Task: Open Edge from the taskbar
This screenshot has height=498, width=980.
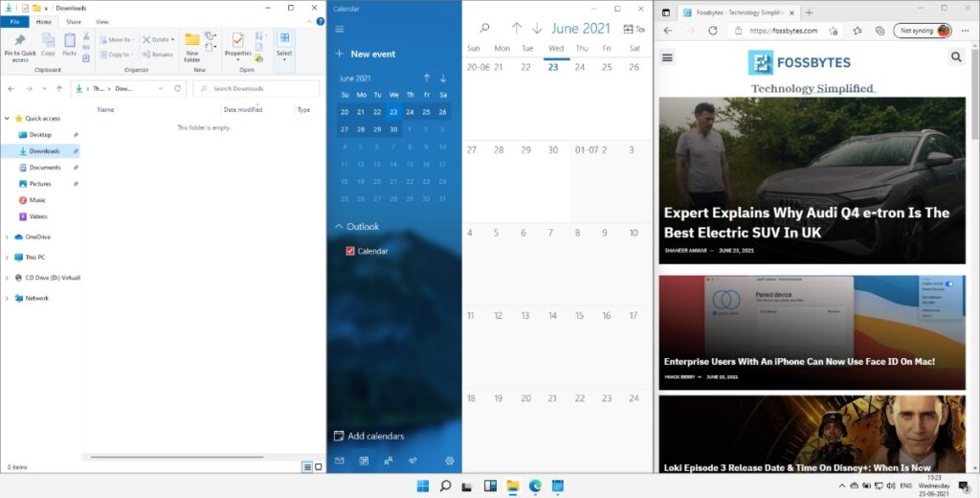Action: coord(536,487)
